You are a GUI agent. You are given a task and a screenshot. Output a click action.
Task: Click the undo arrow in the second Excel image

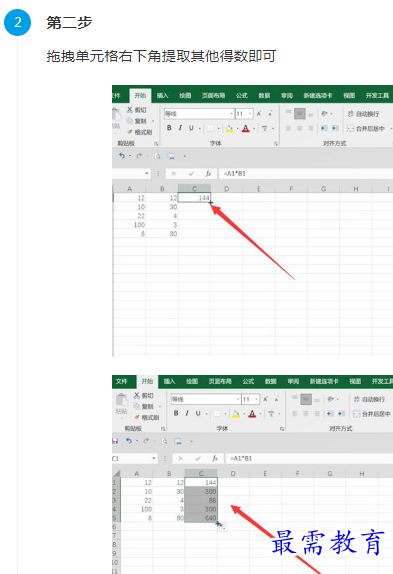129,441
